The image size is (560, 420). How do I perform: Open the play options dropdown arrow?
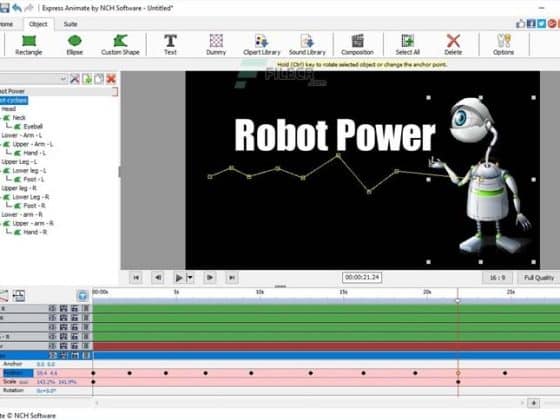click(190, 278)
